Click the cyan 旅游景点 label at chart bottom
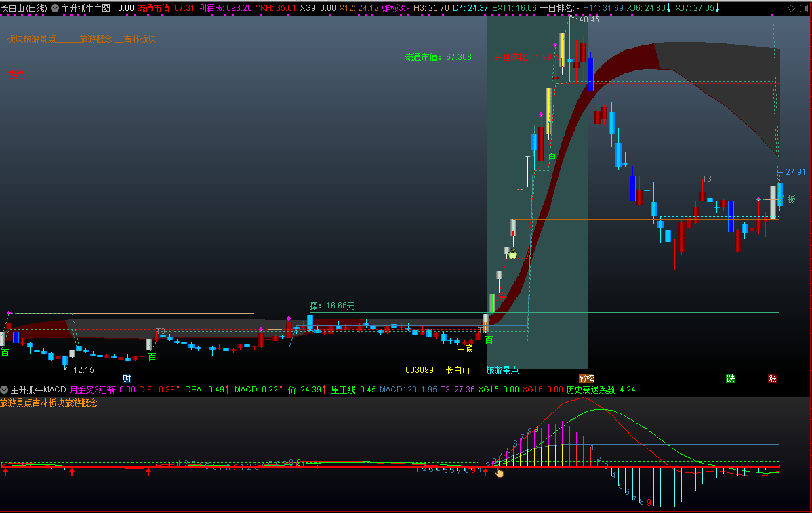812x513 pixels. pyautogui.click(x=502, y=370)
